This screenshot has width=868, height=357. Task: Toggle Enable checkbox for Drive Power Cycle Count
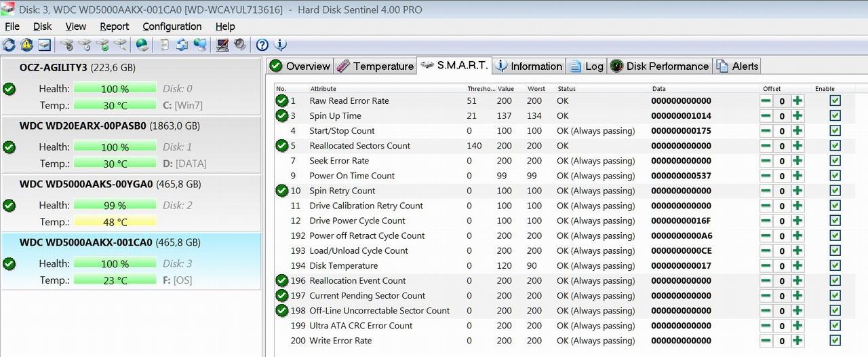835,221
